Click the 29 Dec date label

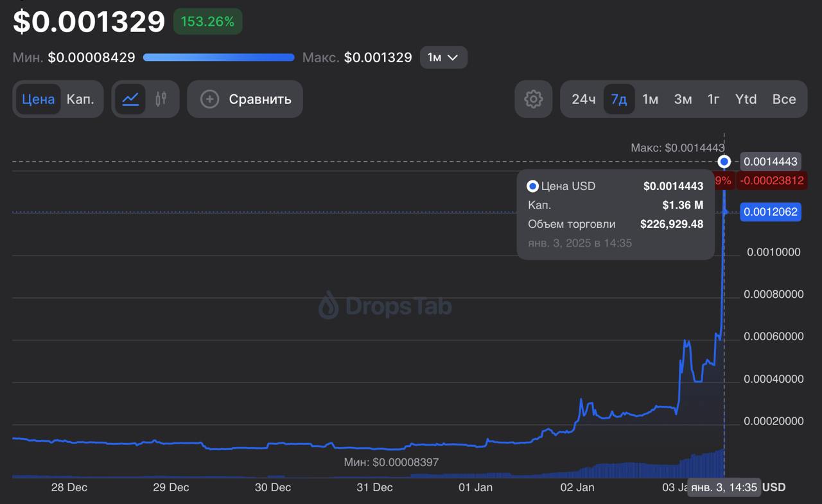pyautogui.click(x=171, y=487)
